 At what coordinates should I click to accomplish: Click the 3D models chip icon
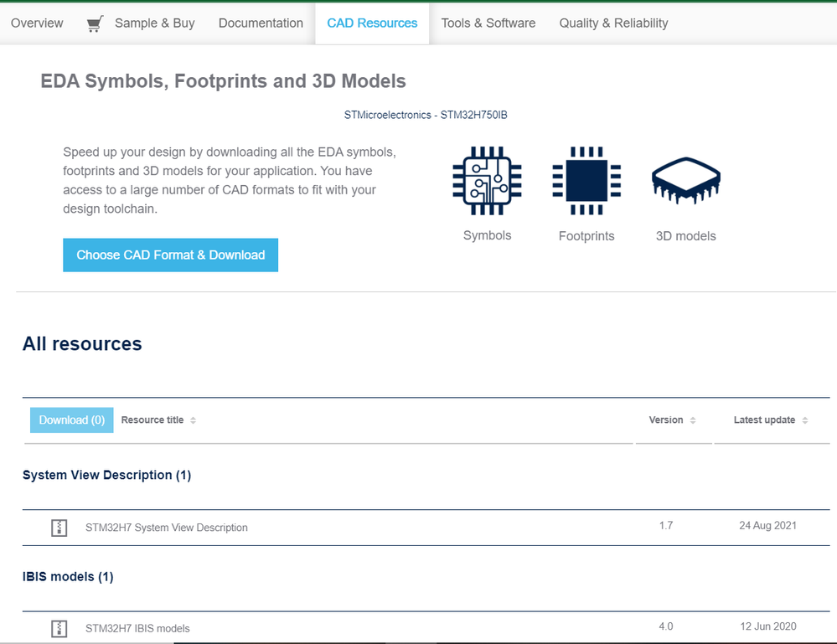(686, 181)
